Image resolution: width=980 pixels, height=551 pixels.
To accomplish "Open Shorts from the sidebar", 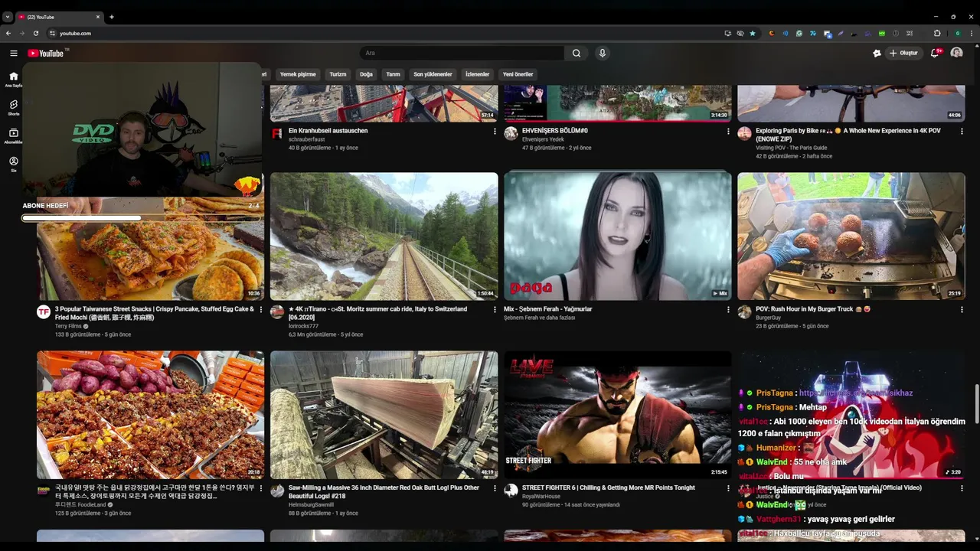I will coord(13,107).
